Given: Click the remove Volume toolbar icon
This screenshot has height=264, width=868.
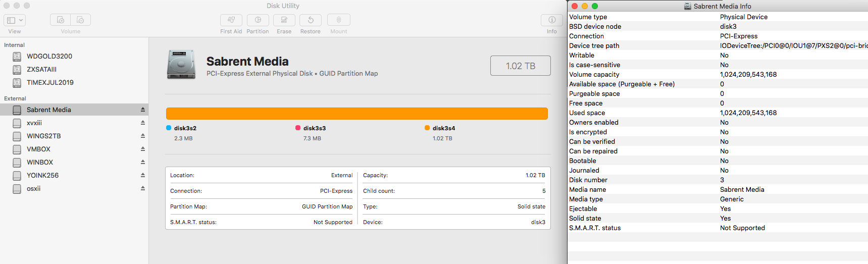Looking at the screenshot, I should point(81,20).
